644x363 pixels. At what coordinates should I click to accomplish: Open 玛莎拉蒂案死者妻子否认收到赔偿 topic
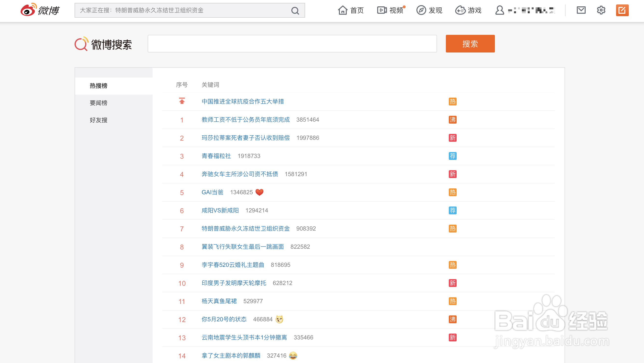pyautogui.click(x=245, y=138)
